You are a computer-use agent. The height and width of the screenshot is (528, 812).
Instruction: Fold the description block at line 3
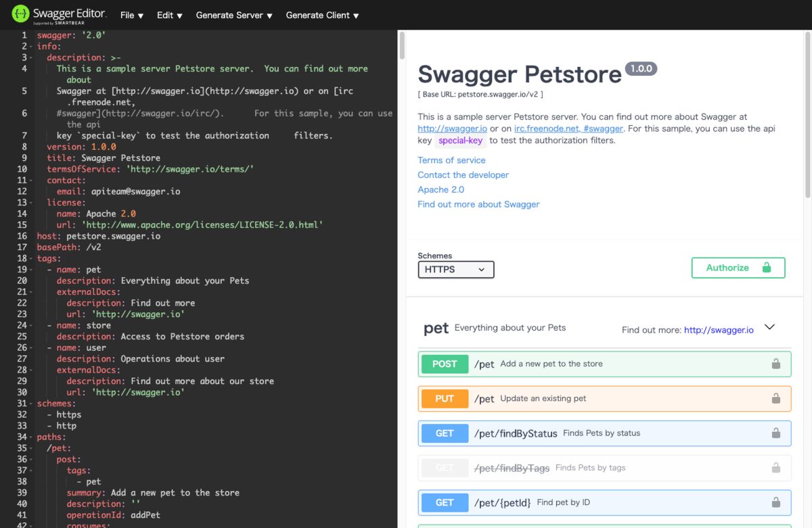31,57
